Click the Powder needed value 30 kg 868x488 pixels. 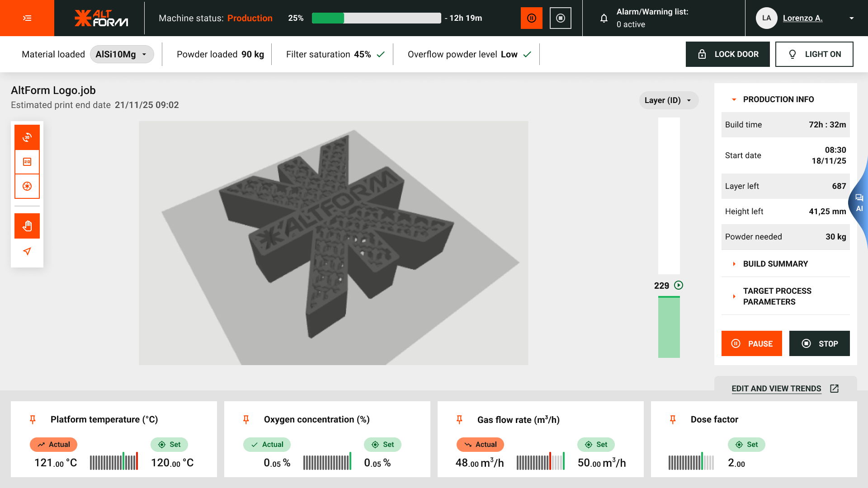click(x=836, y=237)
